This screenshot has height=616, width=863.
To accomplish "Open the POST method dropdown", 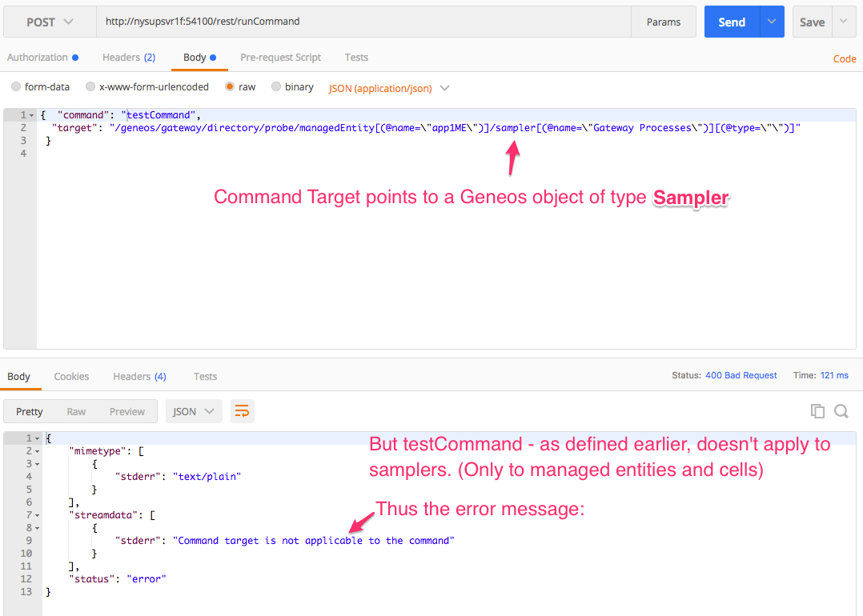I will coord(50,22).
